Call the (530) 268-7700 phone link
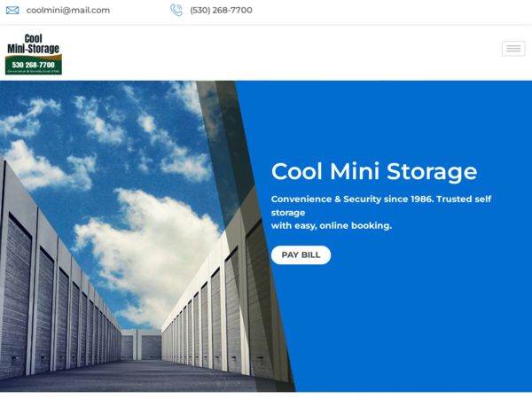The height and width of the screenshot is (399, 532). 221,11
